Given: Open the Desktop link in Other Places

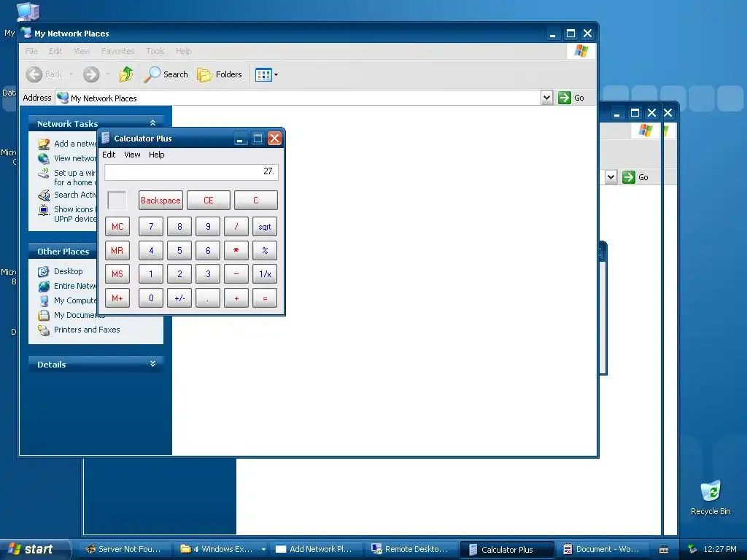Looking at the screenshot, I should (68, 271).
